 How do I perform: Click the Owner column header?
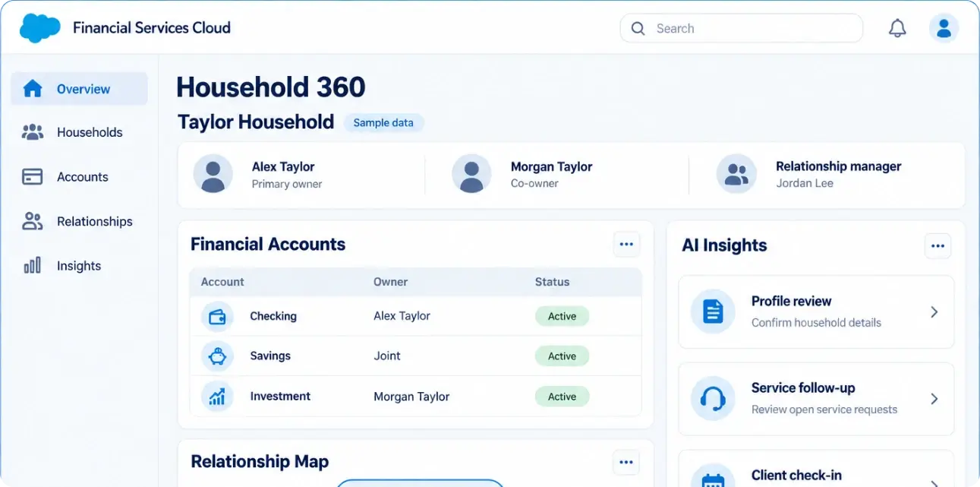point(390,282)
